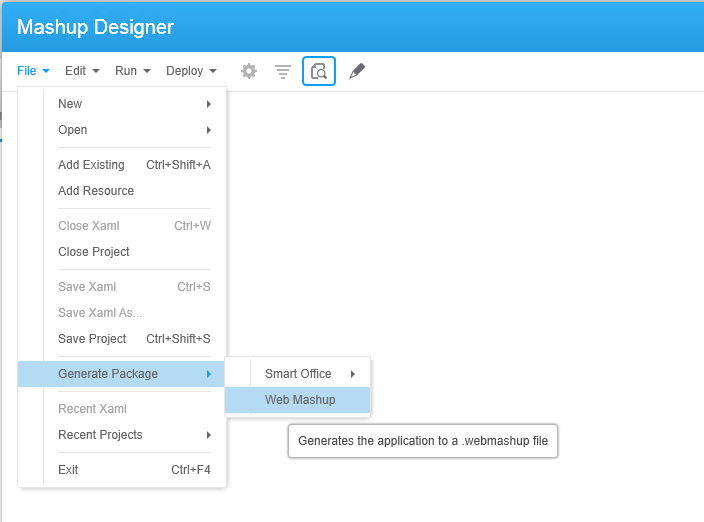The image size is (704, 522).
Task: Click the document search preview icon
Action: [x=319, y=71]
